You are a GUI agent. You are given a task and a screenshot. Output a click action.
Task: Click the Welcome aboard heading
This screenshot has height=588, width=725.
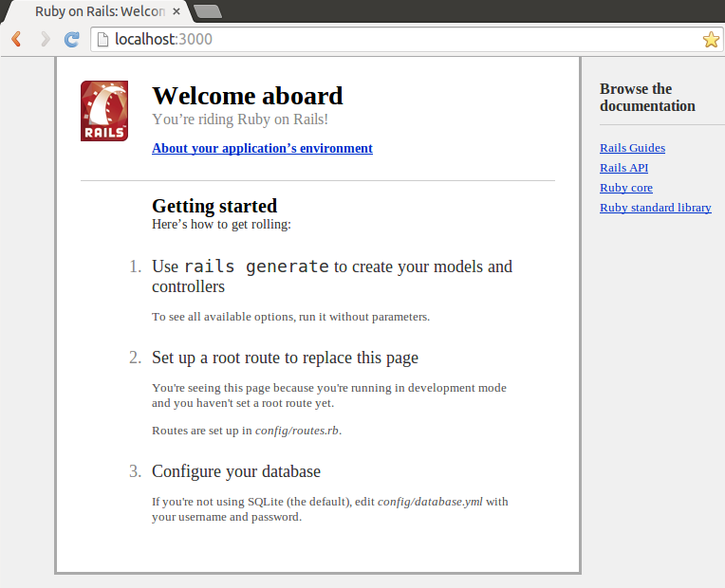click(248, 96)
